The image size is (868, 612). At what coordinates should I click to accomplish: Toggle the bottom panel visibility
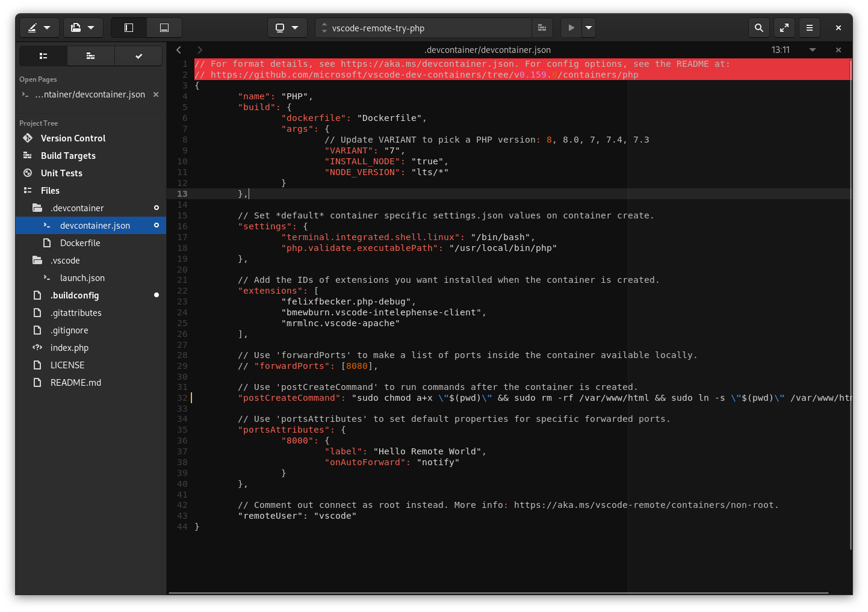tap(164, 28)
